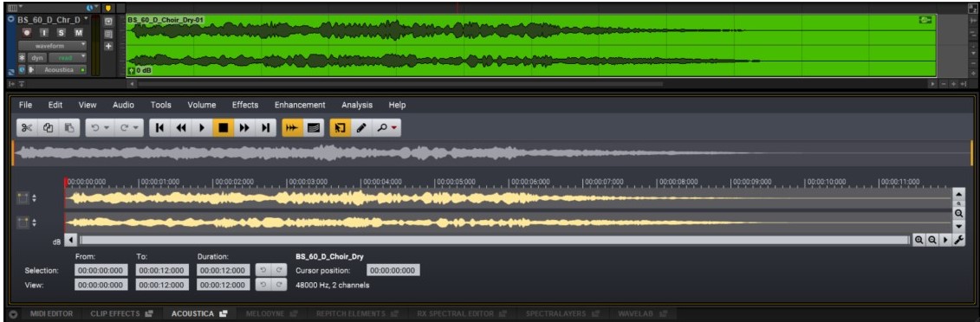
Task: Click the View To time field
Action: coord(162,285)
